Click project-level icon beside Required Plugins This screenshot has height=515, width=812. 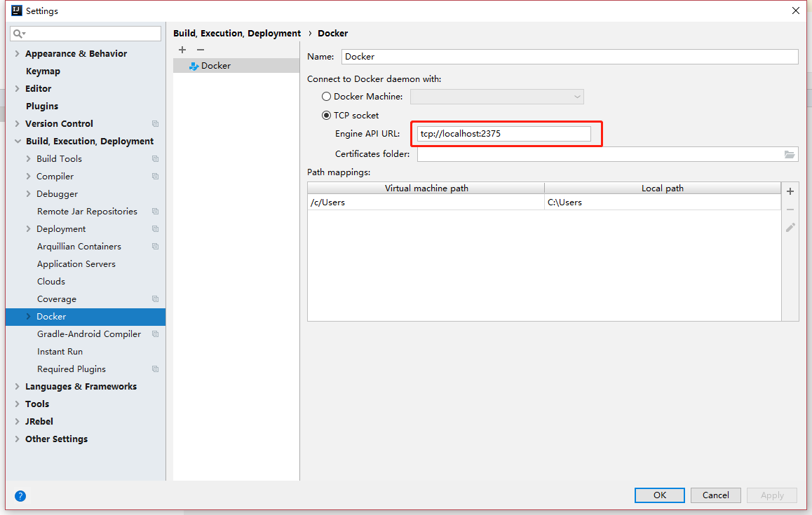pyautogui.click(x=156, y=369)
